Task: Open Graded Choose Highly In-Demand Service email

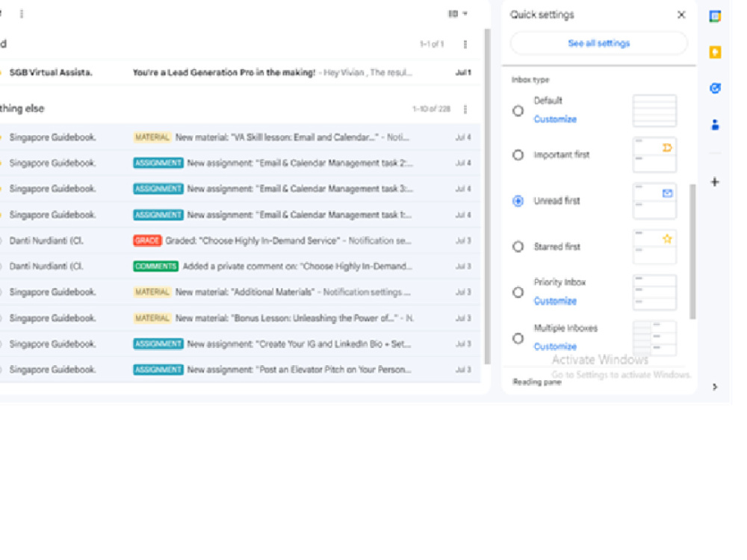Action: (x=238, y=240)
